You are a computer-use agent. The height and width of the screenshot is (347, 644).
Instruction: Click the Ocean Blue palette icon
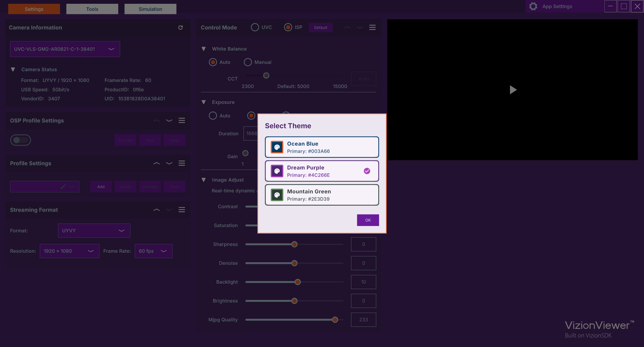[277, 147]
